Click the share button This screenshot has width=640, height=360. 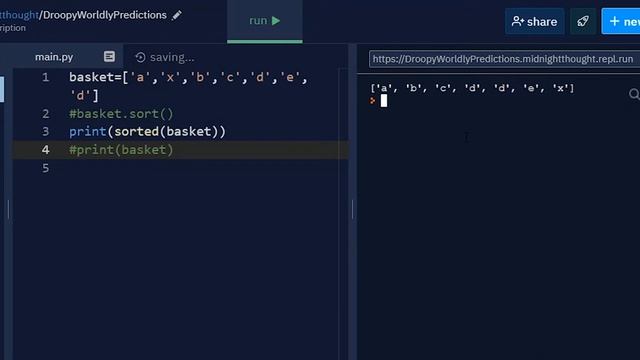tap(535, 21)
